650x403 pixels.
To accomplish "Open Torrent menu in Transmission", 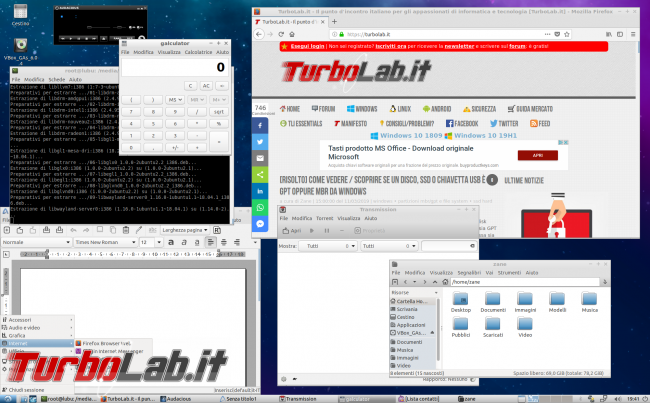I will point(325,218).
